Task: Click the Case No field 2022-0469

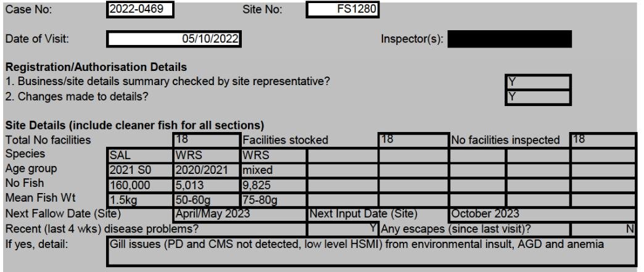Action: [x=139, y=9]
